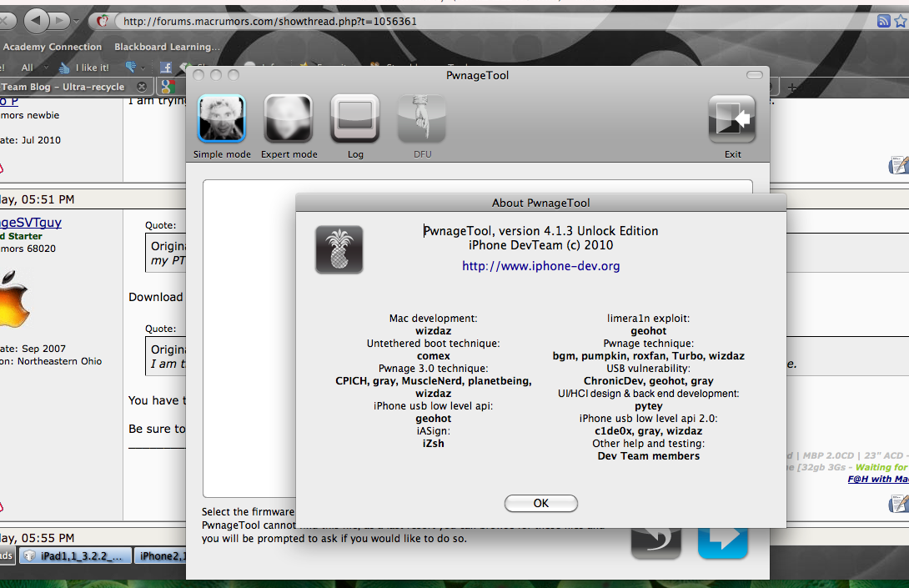Click the pineapple icon in About dialog
Viewport: 909px width, 588px height.
(x=339, y=249)
